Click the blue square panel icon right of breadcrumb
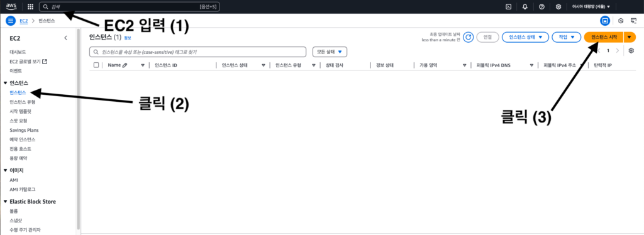This screenshot has width=644, height=235. tap(604, 21)
